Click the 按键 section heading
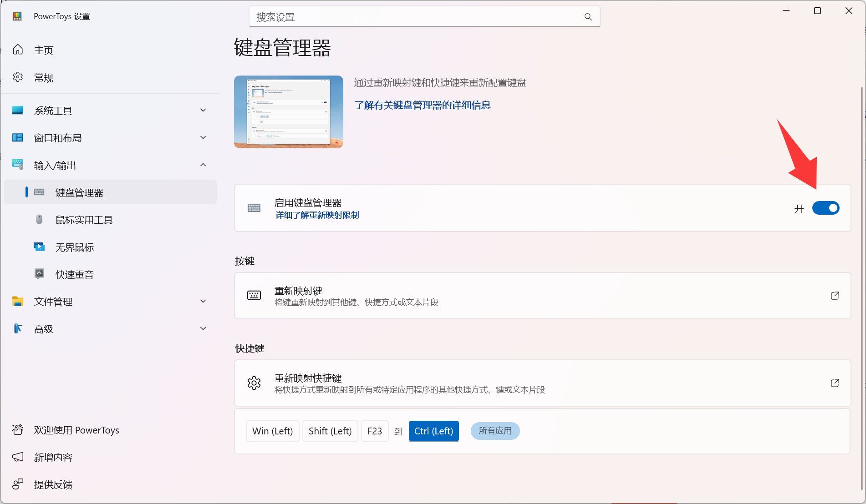Viewport: 866px width, 504px height. pyautogui.click(x=245, y=261)
